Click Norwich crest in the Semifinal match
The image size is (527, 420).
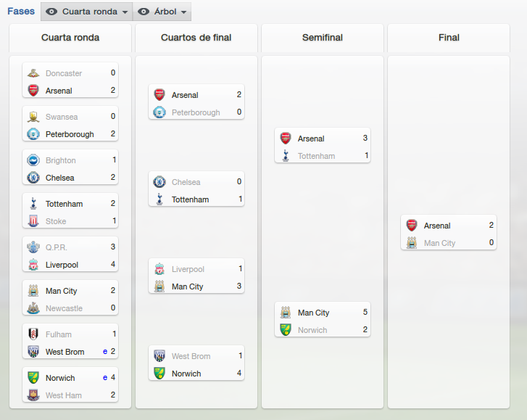point(286,330)
